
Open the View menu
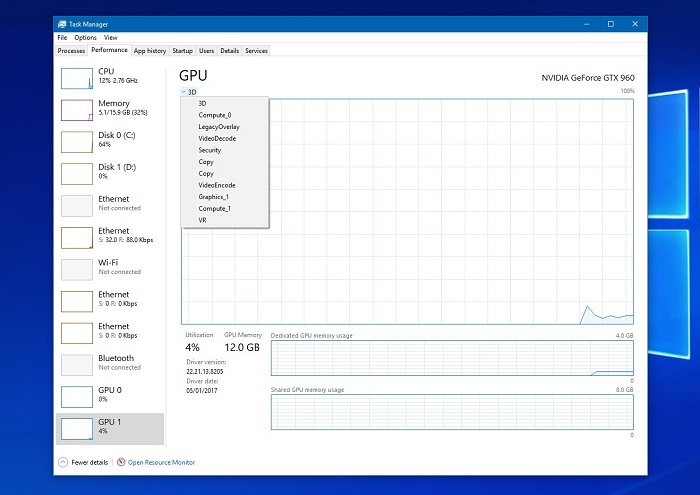[111, 37]
